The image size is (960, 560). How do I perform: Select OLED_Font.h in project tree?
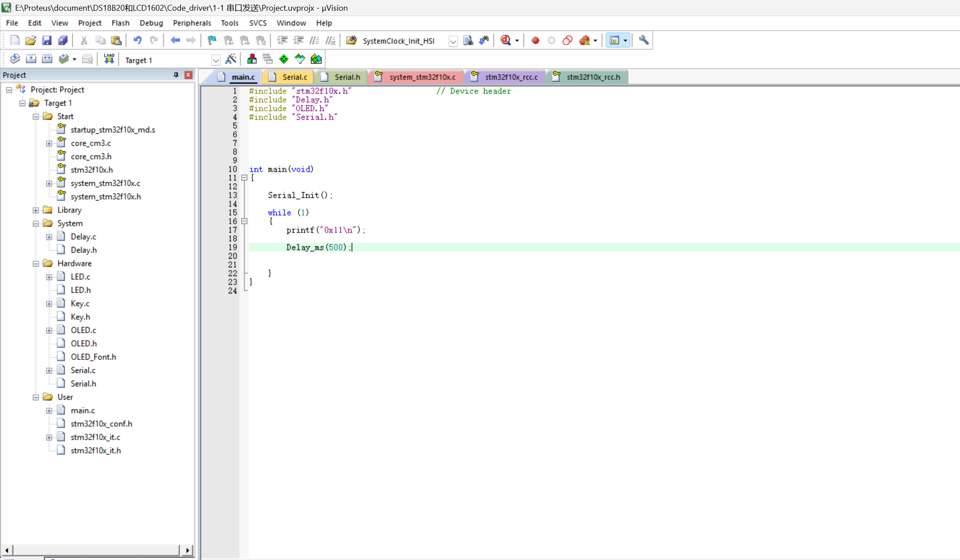pos(93,357)
